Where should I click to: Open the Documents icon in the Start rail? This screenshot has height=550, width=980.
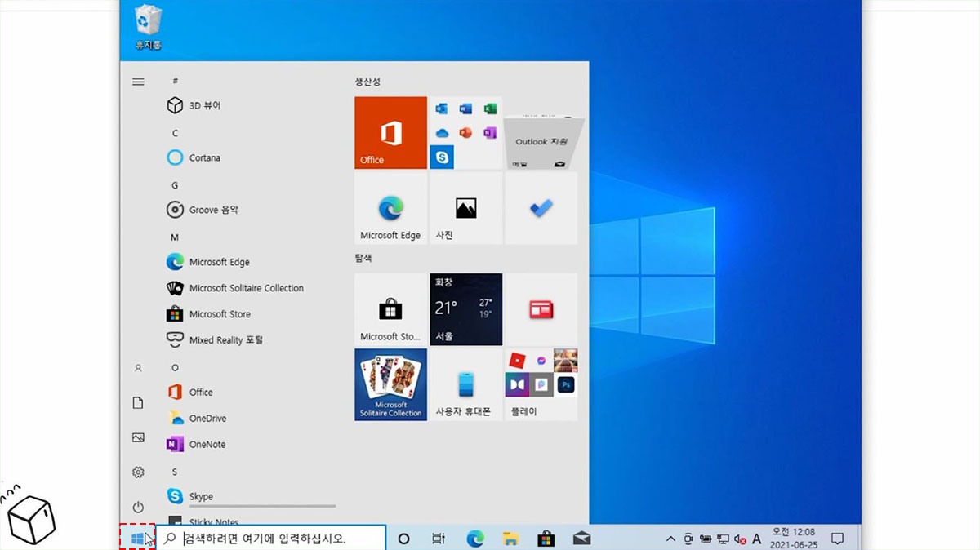tap(138, 403)
